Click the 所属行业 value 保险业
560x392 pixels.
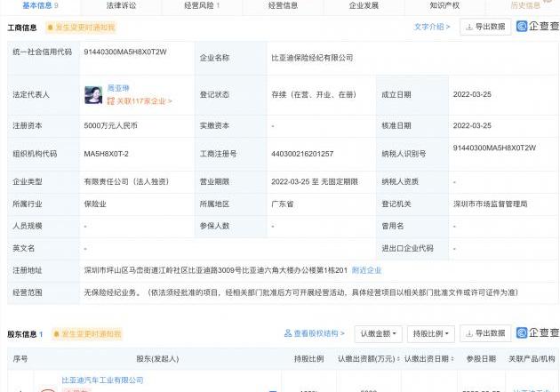tap(95, 204)
